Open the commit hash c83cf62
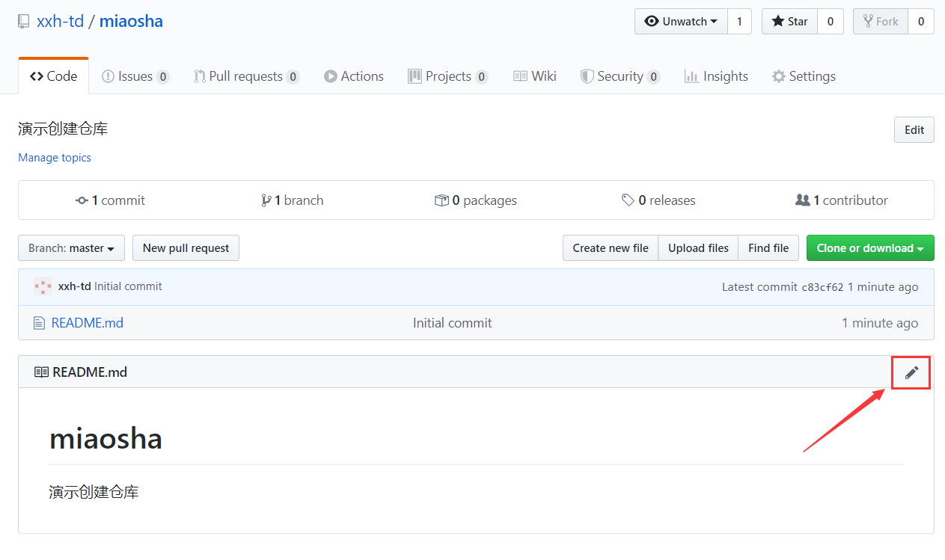The width and height of the screenshot is (945, 560). coord(822,287)
